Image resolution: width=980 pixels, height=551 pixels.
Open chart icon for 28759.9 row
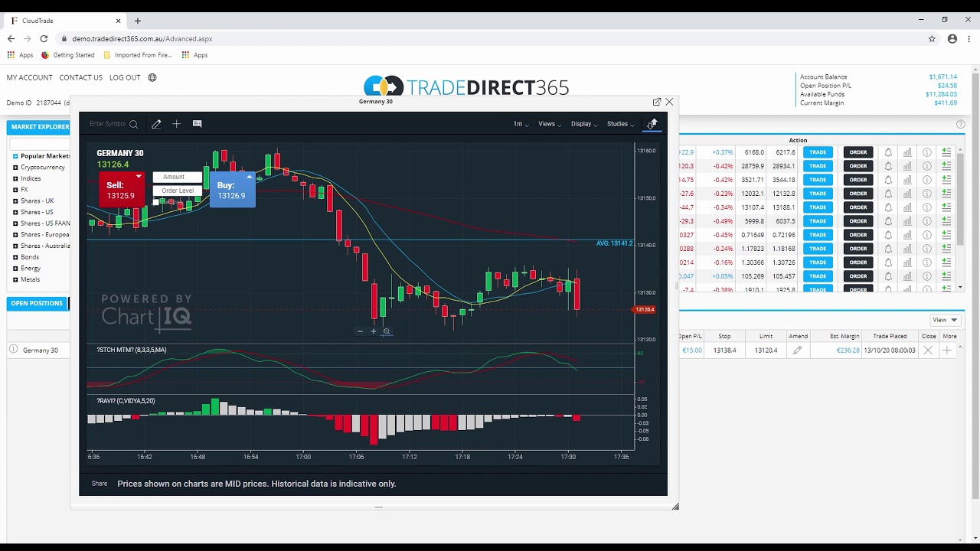[907, 166]
